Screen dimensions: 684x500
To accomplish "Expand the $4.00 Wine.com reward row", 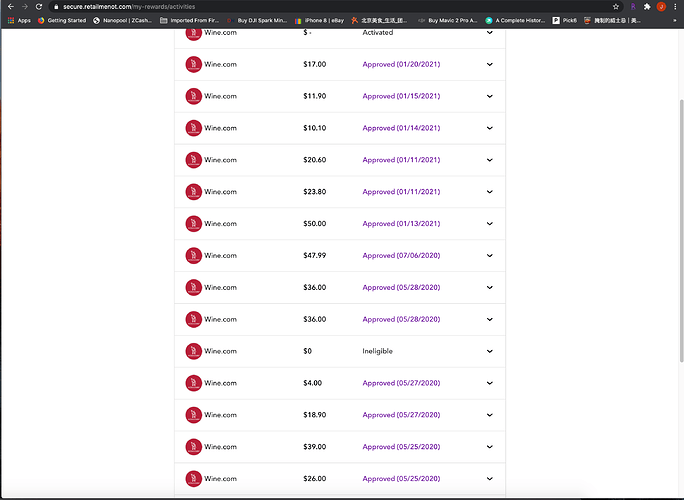I will (489, 383).
